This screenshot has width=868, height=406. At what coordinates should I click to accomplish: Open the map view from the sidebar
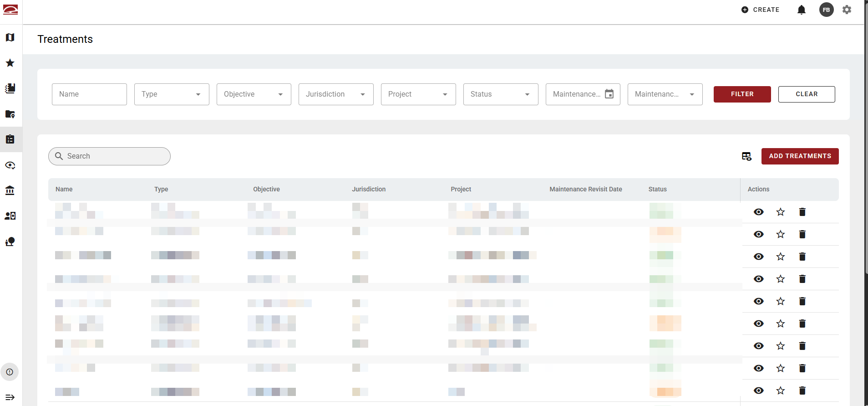tap(10, 37)
